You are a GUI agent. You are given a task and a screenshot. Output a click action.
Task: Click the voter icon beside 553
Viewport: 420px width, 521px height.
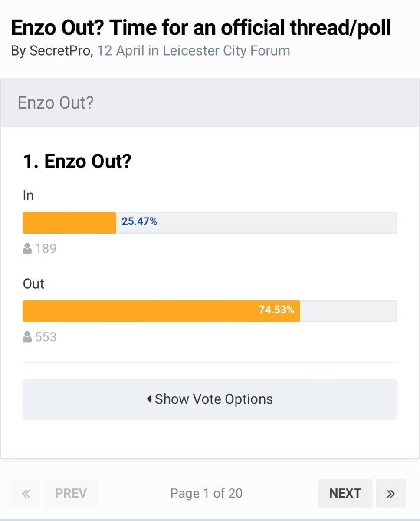click(x=27, y=337)
